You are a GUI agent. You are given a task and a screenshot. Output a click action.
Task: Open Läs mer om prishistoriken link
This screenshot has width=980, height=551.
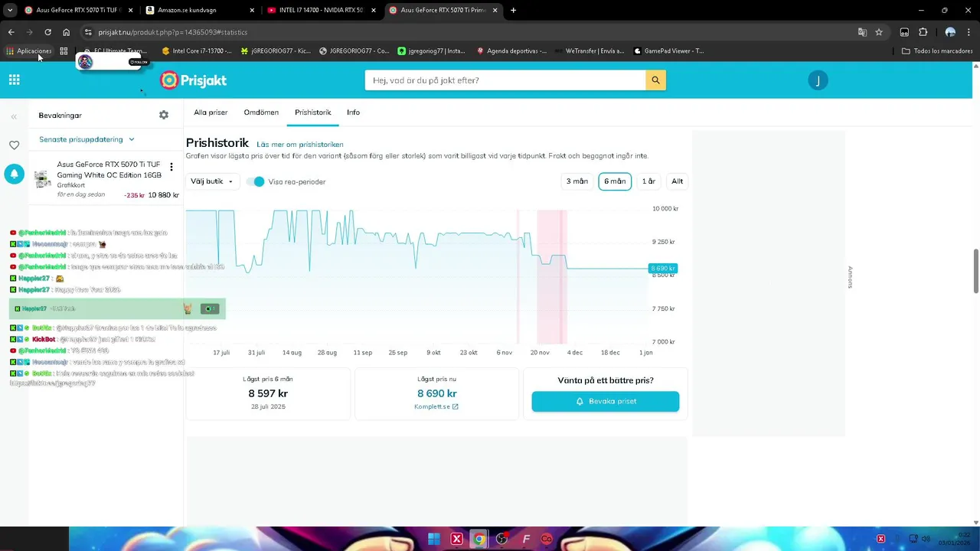tap(300, 145)
